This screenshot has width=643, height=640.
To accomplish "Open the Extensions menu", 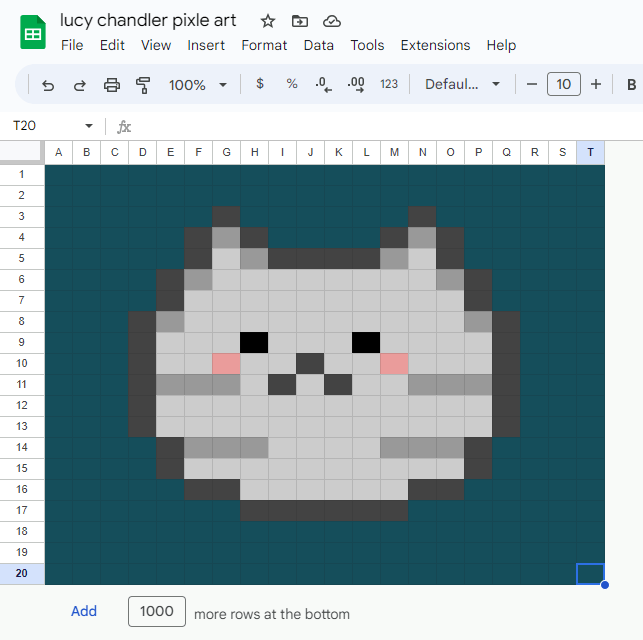I will 435,45.
